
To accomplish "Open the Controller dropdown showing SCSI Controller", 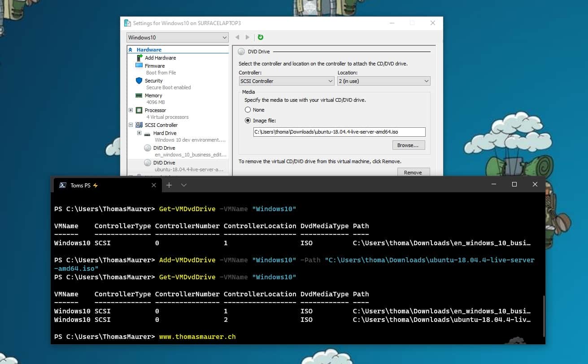I will 287,81.
